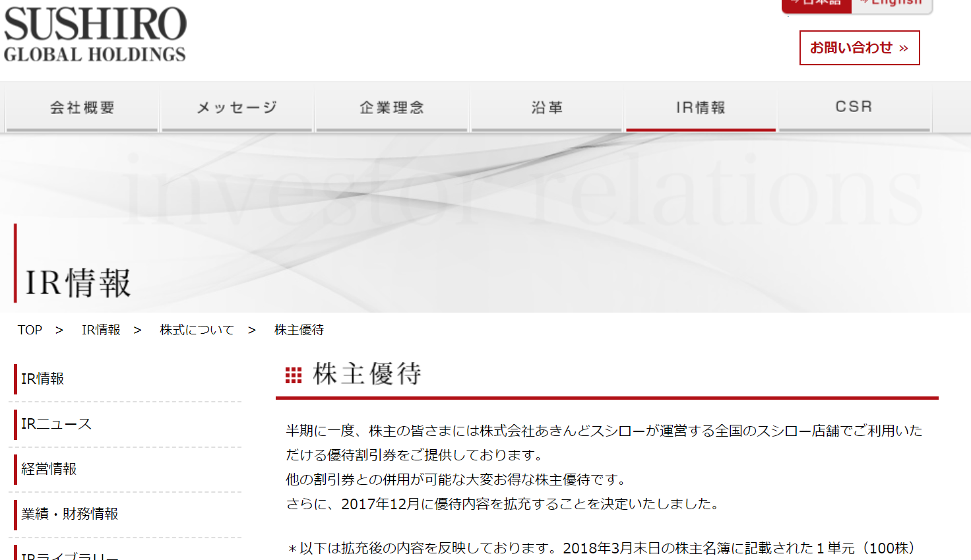The width and height of the screenshot is (971, 560).
Task: Switch language to English
Action: 892,5
